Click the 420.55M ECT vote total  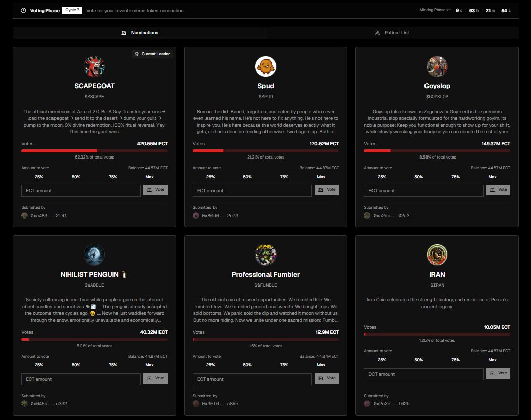click(x=152, y=143)
